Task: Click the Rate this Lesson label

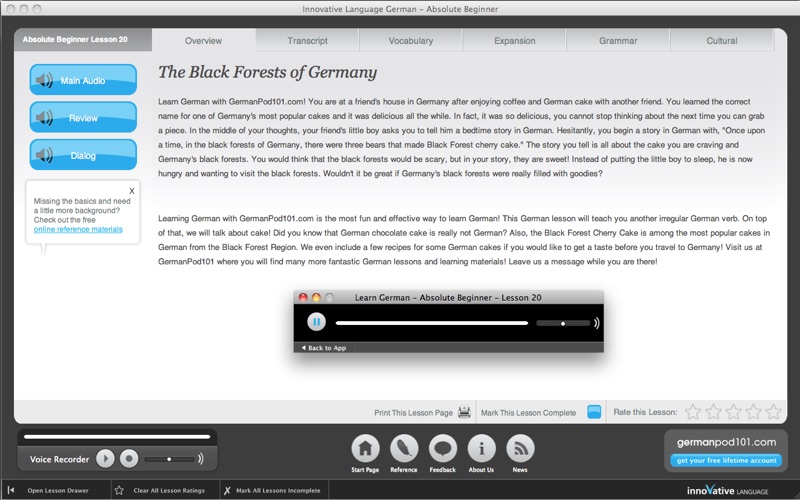Action: (645, 412)
